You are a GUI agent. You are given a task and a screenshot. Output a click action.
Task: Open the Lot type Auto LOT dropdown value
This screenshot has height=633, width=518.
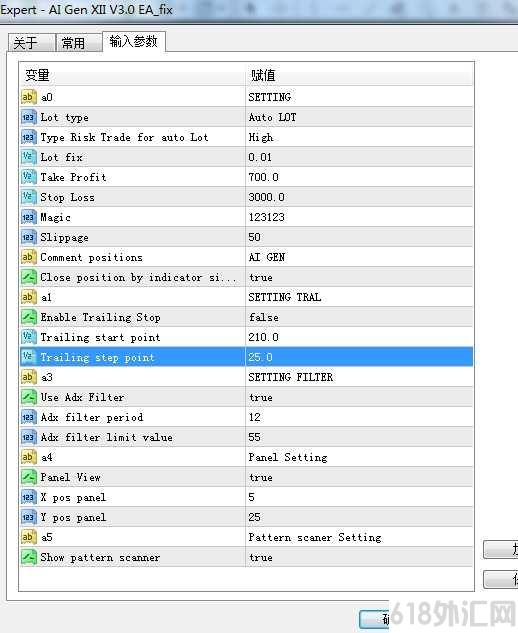359,117
